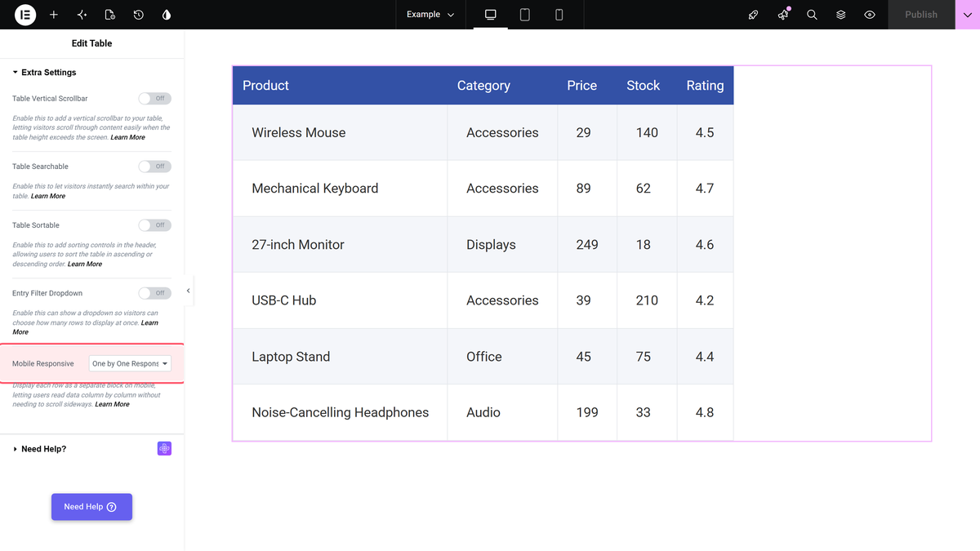This screenshot has height=551, width=980.
Task: Click the Audio category cell
Action: [x=502, y=412]
